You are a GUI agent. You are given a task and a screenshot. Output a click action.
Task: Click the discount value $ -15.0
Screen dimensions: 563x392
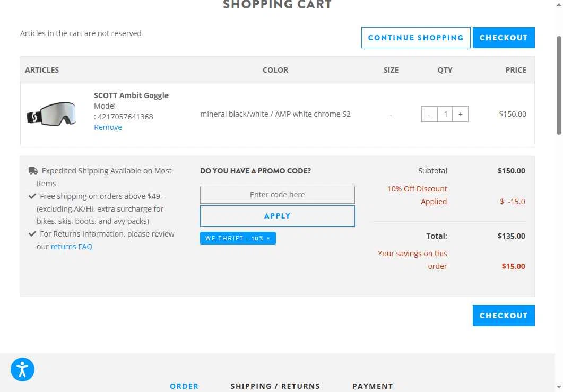point(513,202)
